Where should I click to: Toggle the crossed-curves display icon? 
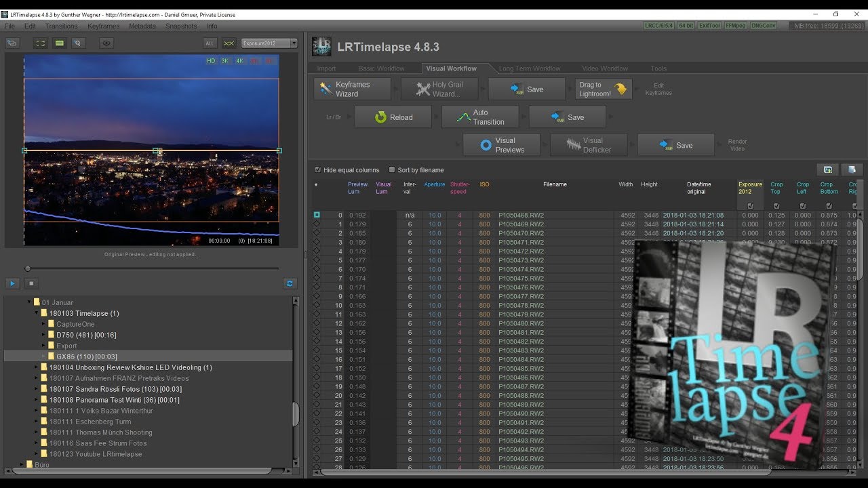tap(229, 43)
